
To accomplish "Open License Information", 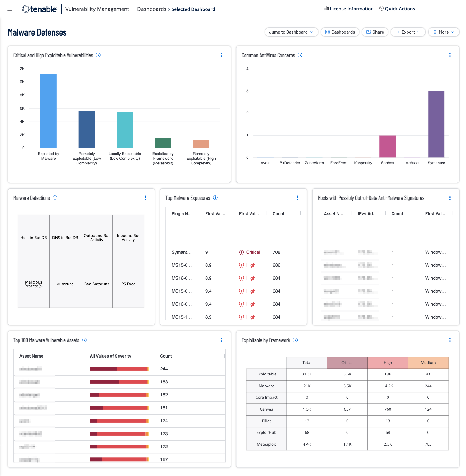I will coord(349,9).
